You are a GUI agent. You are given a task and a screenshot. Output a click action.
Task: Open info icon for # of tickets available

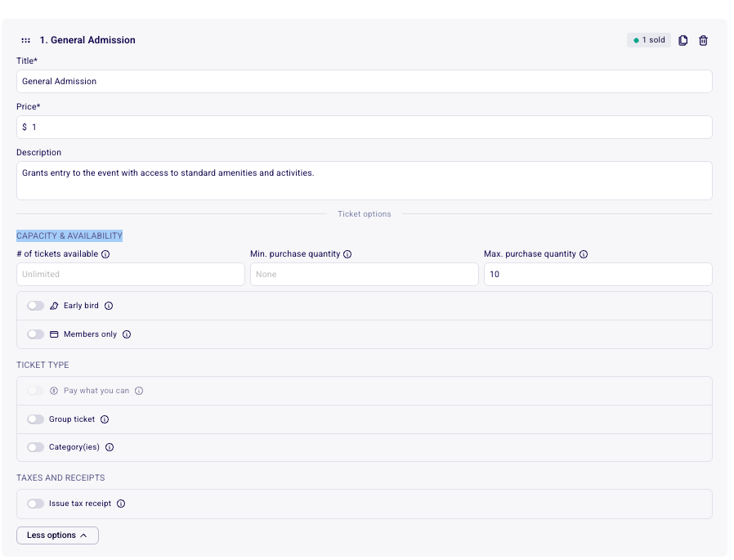click(x=105, y=254)
